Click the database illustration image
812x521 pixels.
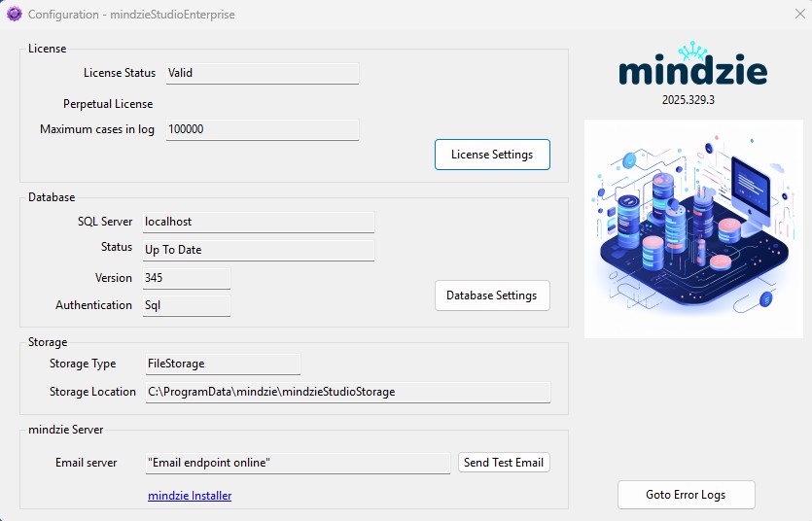click(x=694, y=228)
